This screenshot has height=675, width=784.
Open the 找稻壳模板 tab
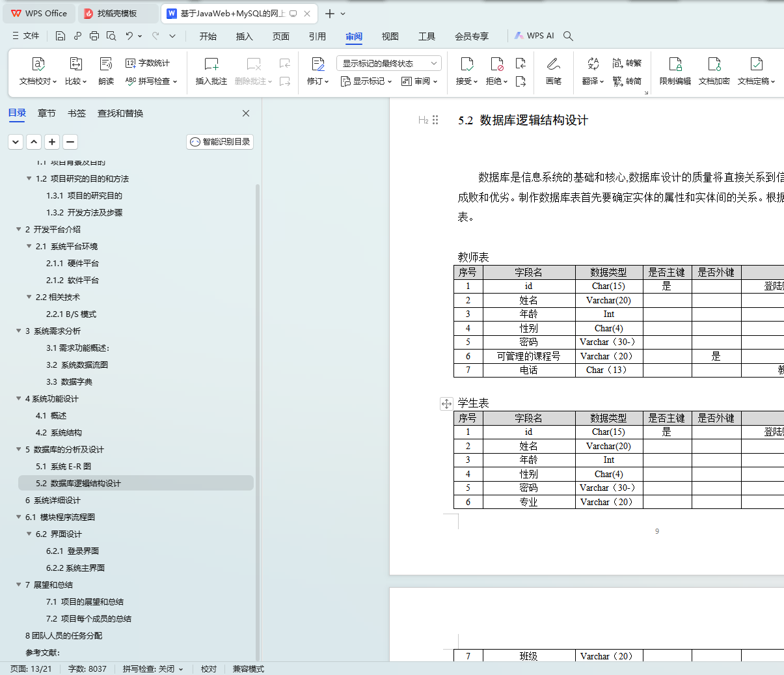[118, 14]
